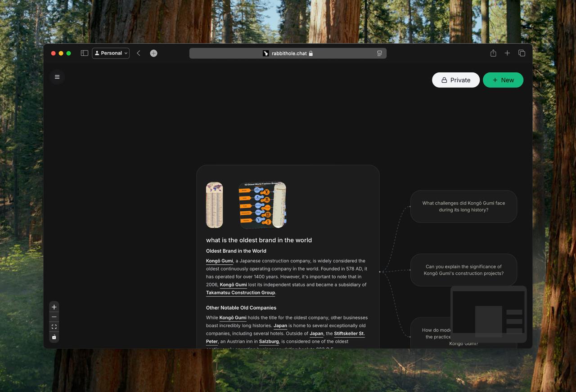This screenshot has height=392, width=576.
Task: Maximize the Safari window
Action: [x=68, y=53]
